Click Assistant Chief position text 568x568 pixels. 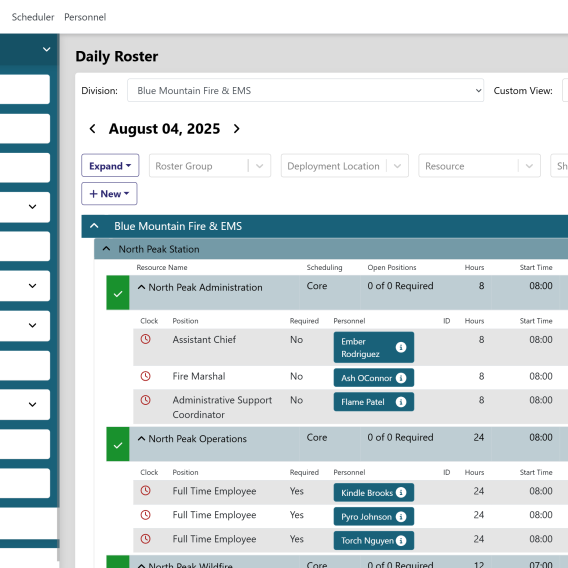point(204,339)
